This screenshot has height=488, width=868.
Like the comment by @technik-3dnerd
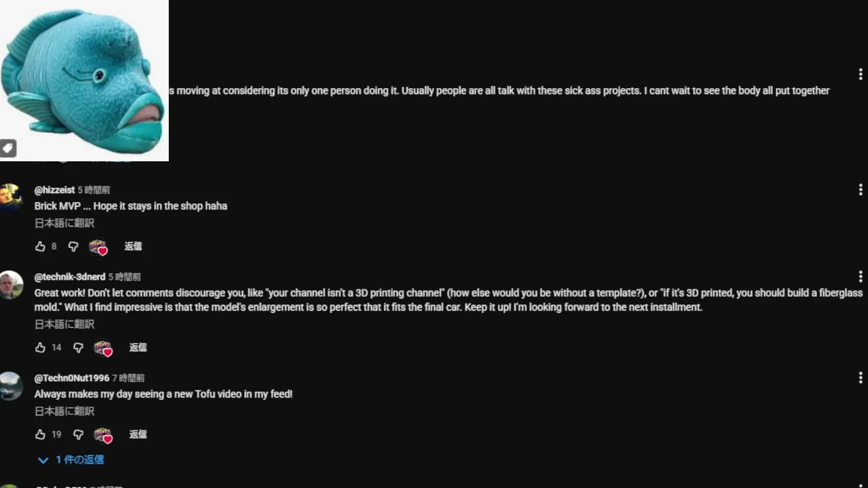pyautogui.click(x=41, y=348)
